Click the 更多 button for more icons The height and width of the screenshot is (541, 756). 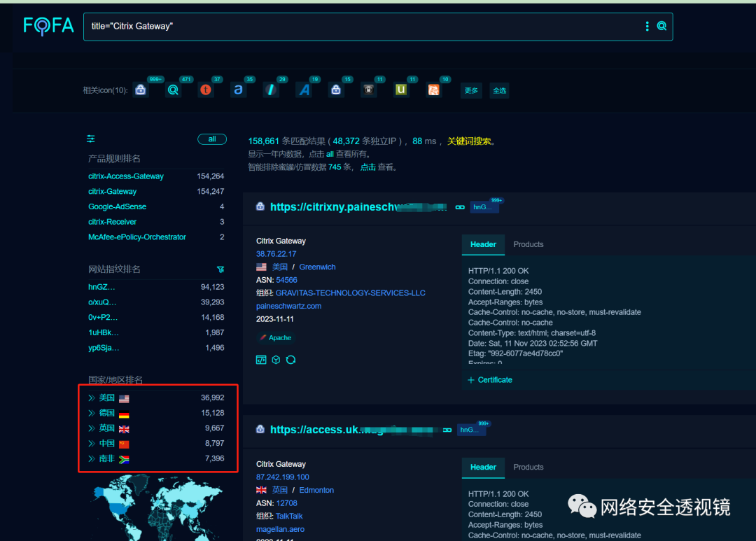(471, 91)
